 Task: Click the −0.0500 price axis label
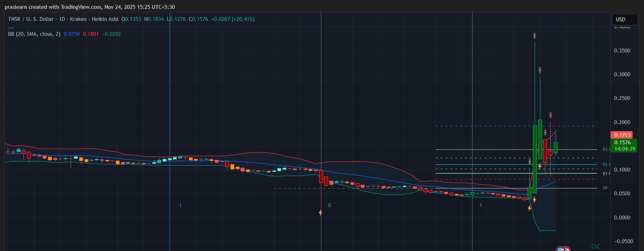pos(623,241)
